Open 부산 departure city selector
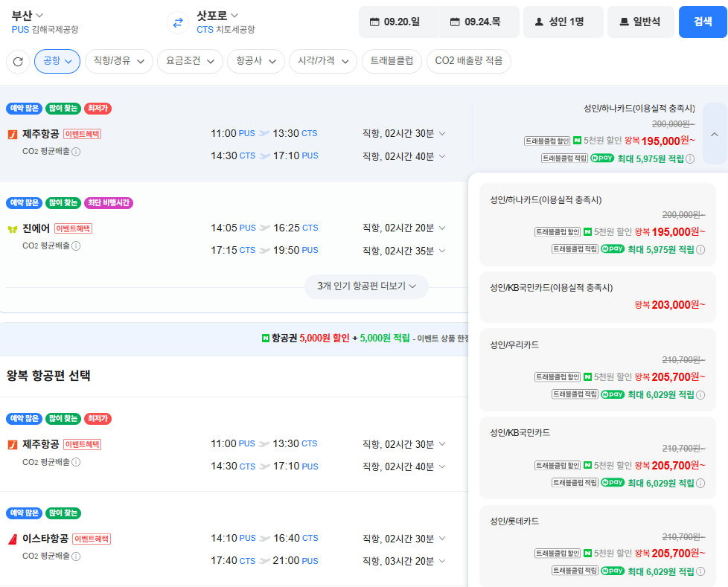The height and width of the screenshot is (587, 728). 28,16
